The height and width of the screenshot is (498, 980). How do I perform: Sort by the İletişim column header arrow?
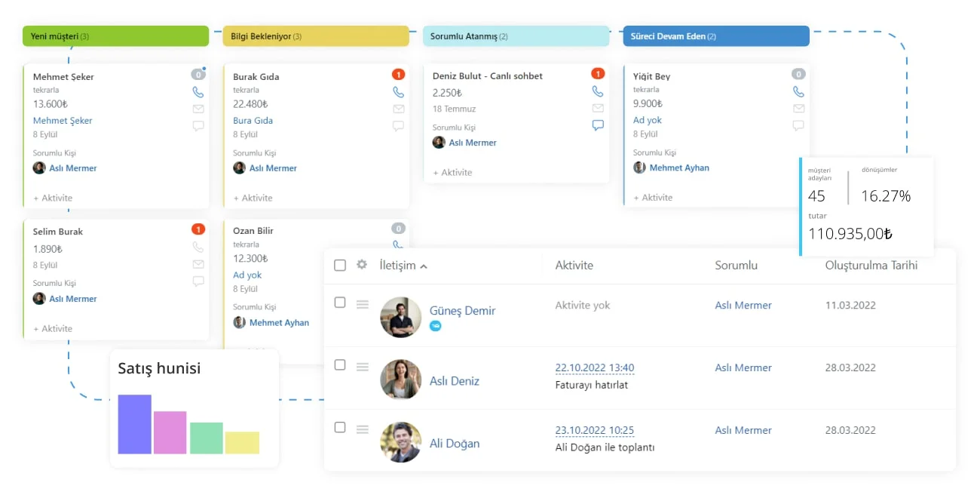click(424, 266)
